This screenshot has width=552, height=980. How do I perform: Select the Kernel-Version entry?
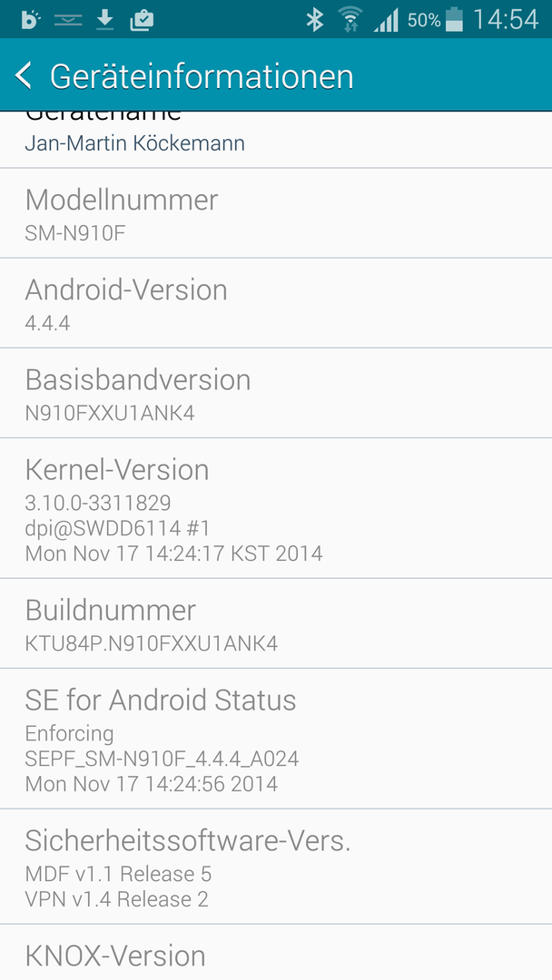(276, 508)
